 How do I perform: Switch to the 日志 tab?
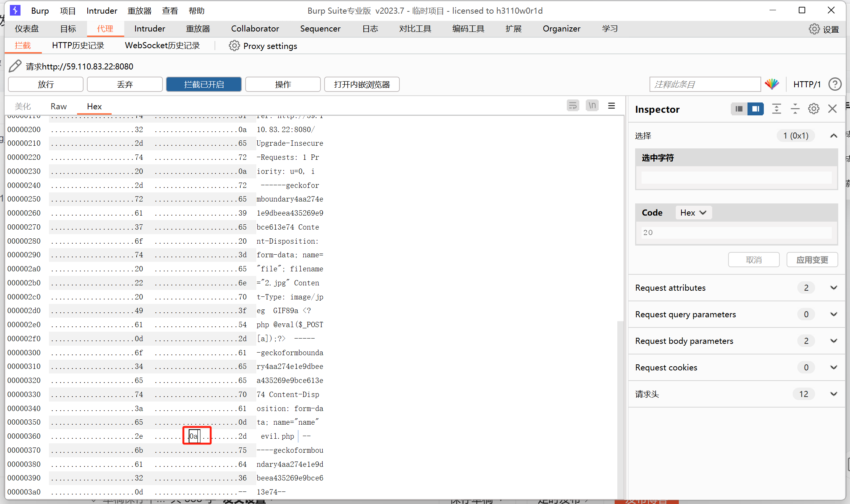[370, 28]
